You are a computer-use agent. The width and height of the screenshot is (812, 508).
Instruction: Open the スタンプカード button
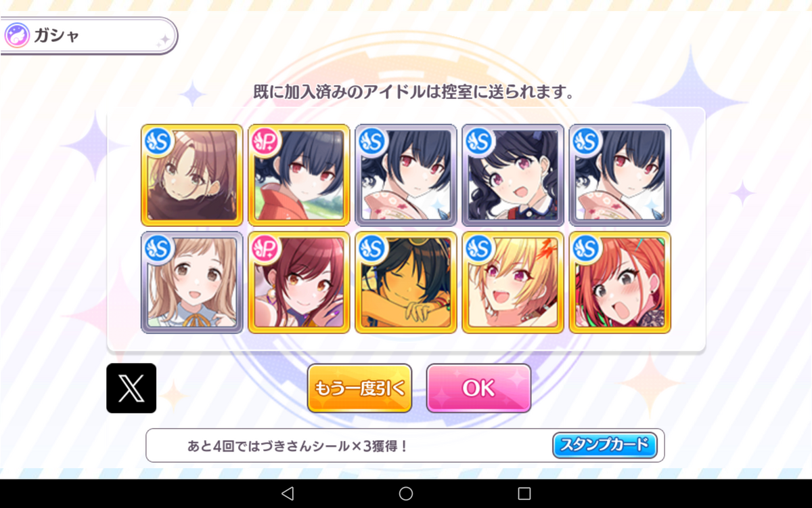[605, 445]
